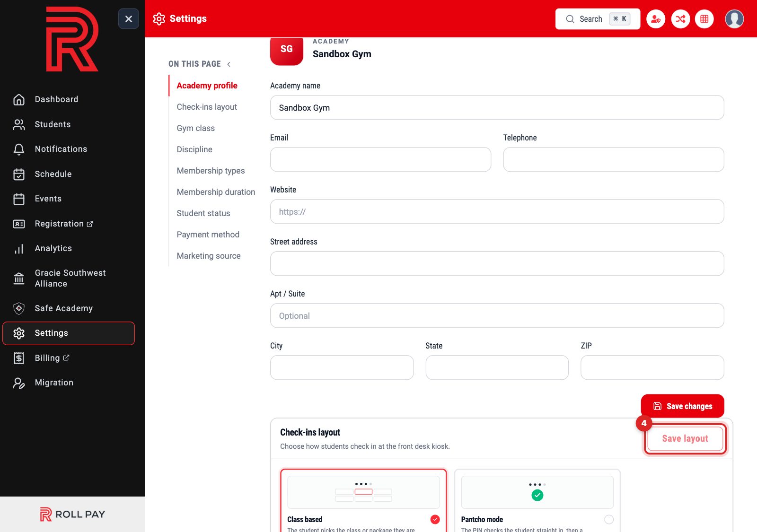This screenshot has height=532, width=757.
Task: Open the user profile avatar menu
Action: pos(734,19)
